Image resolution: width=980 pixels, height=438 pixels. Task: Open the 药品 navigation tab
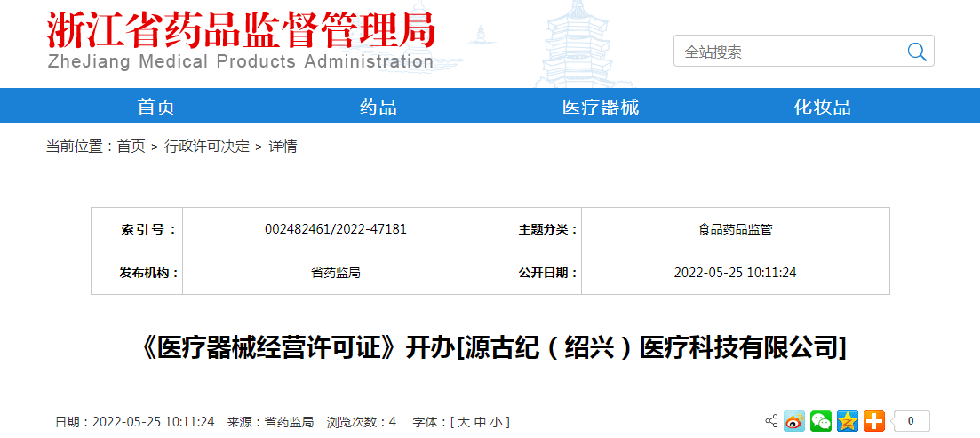click(x=378, y=107)
